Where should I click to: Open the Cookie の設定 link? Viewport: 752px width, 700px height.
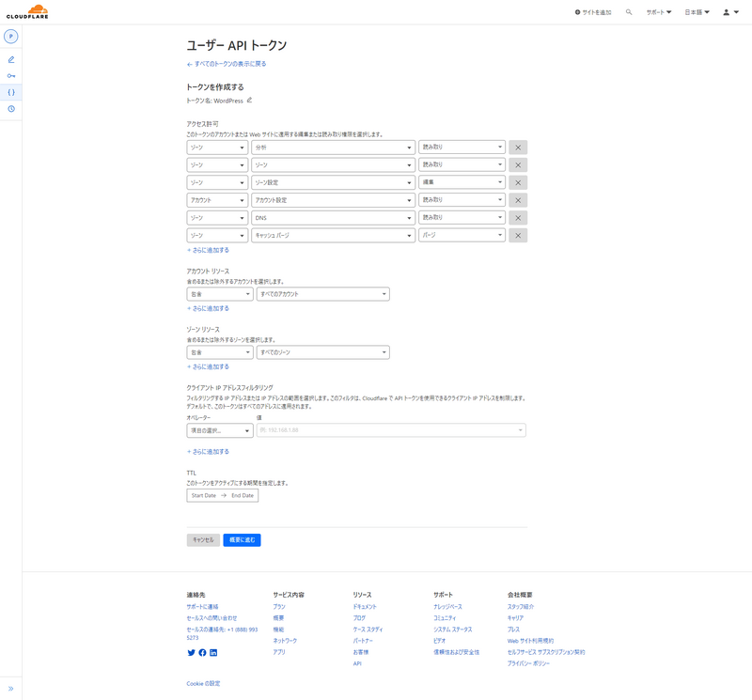click(x=203, y=682)
